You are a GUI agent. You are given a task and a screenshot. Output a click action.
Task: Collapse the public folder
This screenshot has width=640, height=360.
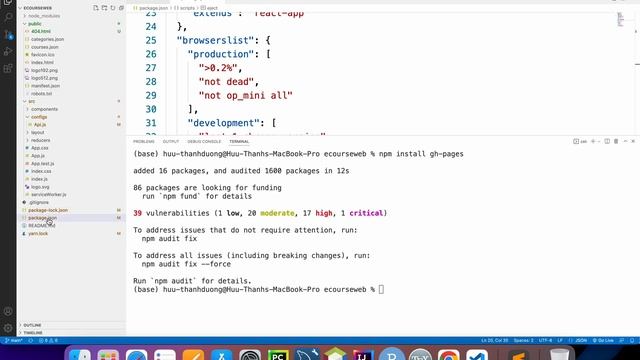(35, 24)
